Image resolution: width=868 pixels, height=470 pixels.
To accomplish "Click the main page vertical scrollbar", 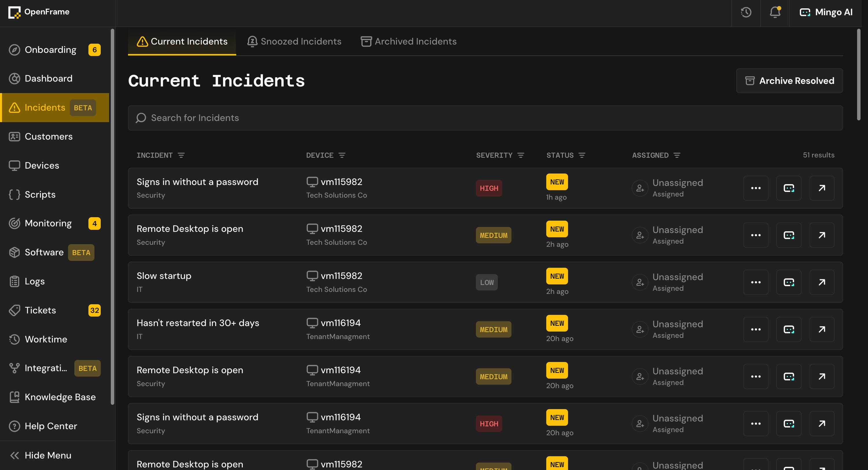I will click(858, 75).
